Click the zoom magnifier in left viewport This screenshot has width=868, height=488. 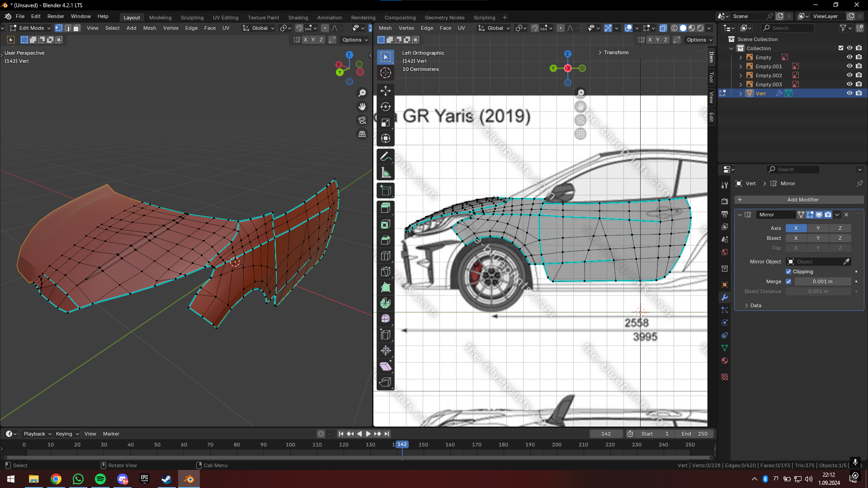[x=362, y=93]
